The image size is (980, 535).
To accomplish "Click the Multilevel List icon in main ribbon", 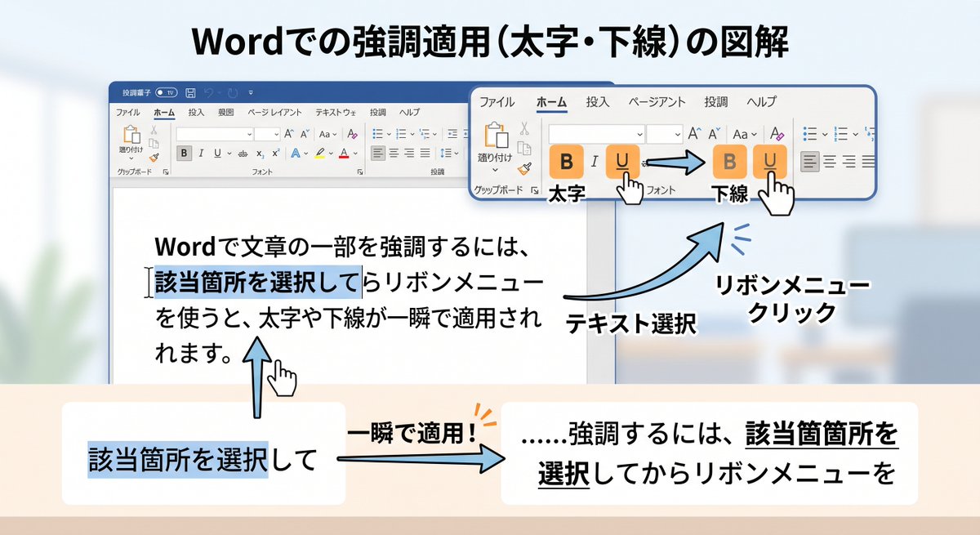I will pos(425,134).
